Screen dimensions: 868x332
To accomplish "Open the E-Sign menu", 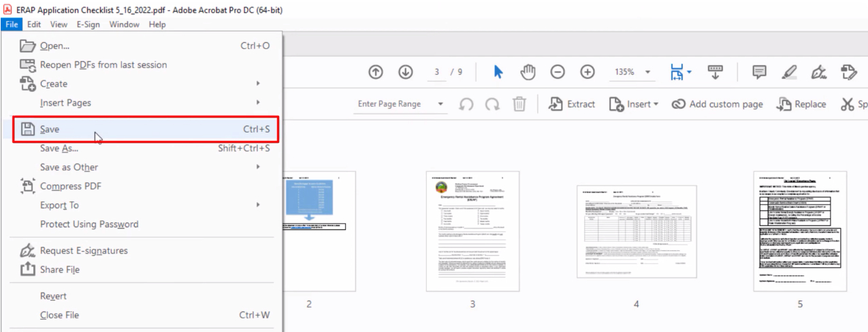I will coord(89,24).
